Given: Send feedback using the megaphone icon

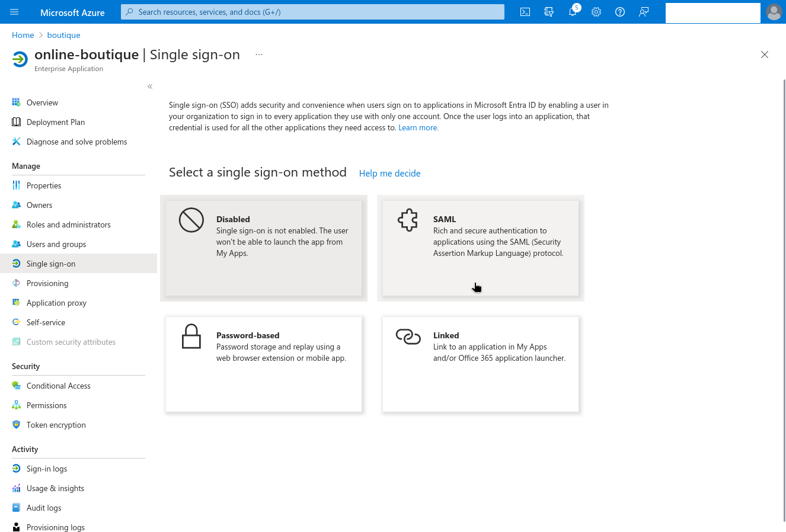Looking at the screenshot, I should [644, 11].
